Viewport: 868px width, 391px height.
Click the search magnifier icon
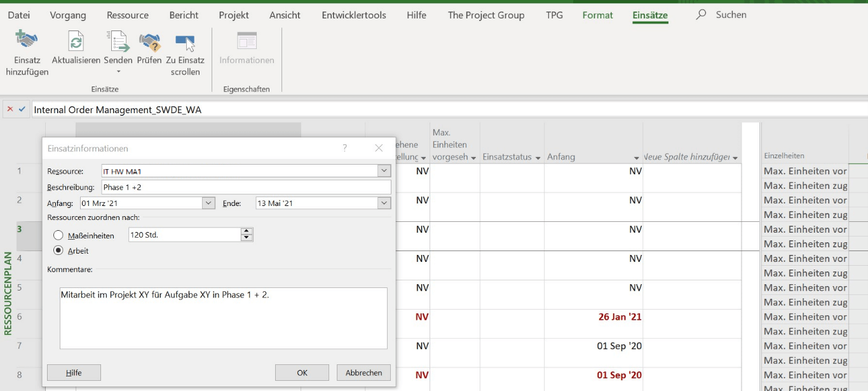(x=701, y=15)
